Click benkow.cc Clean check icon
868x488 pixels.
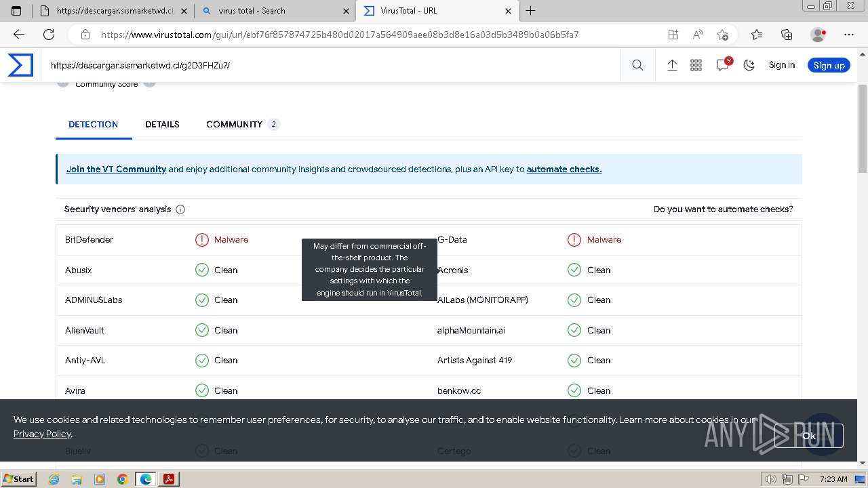coord(574,390)
